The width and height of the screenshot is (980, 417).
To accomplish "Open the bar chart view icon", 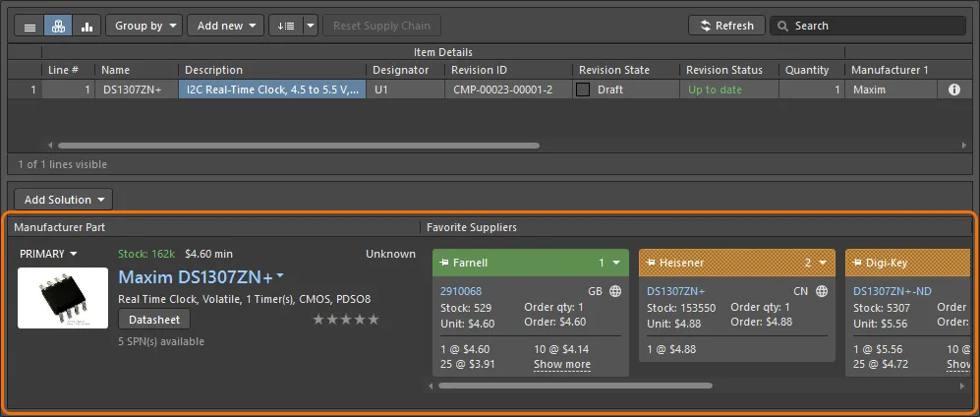I will pyautogui.click(x=86, y=26).
